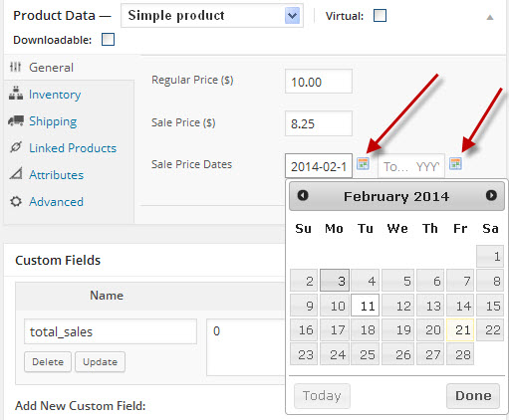Click the Sale Price input field
Viewport: 509px width, 420px height.
pos(319,123)
